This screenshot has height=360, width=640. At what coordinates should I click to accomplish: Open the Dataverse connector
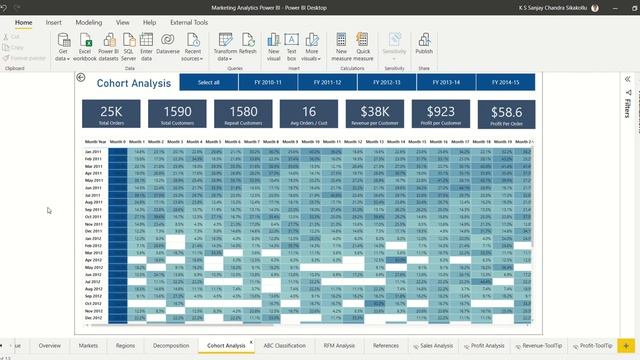168,44
